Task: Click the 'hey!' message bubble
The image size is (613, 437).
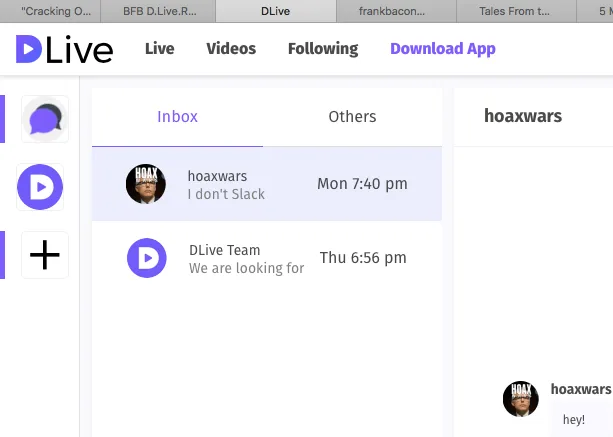Action: click(x=582, y=420)
